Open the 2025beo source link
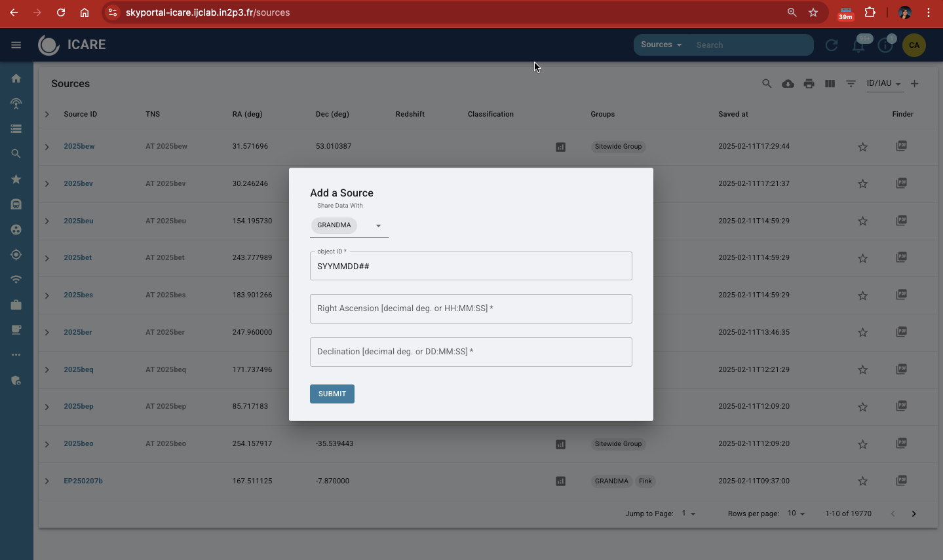 (79, 443)
